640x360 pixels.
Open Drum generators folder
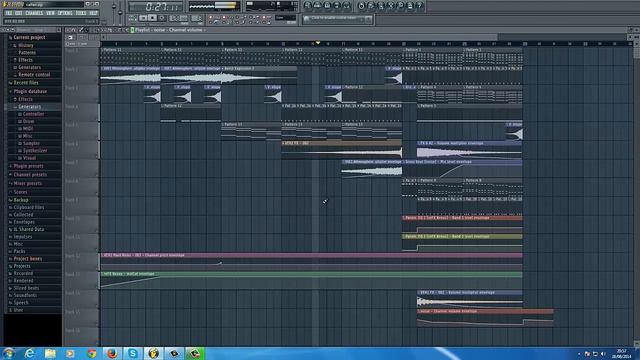pyautogui.click(x=29, y=121)
